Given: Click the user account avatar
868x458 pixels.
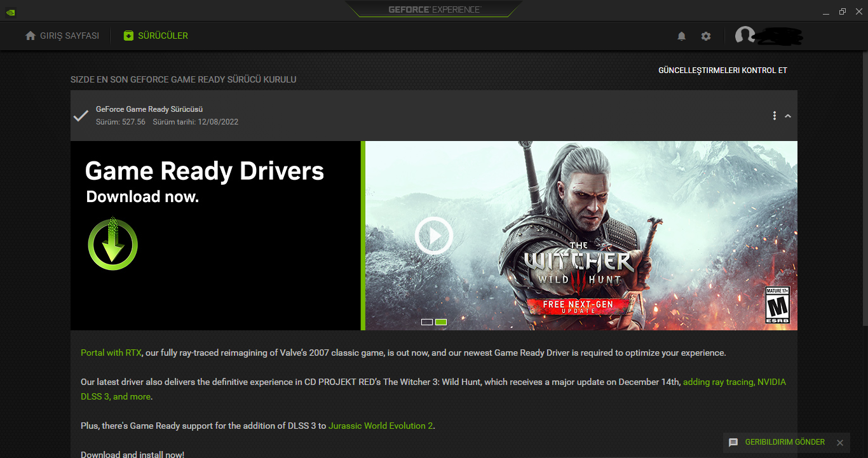Looking at the screenshot, I should pyautogui.click(x=745, y=36).
